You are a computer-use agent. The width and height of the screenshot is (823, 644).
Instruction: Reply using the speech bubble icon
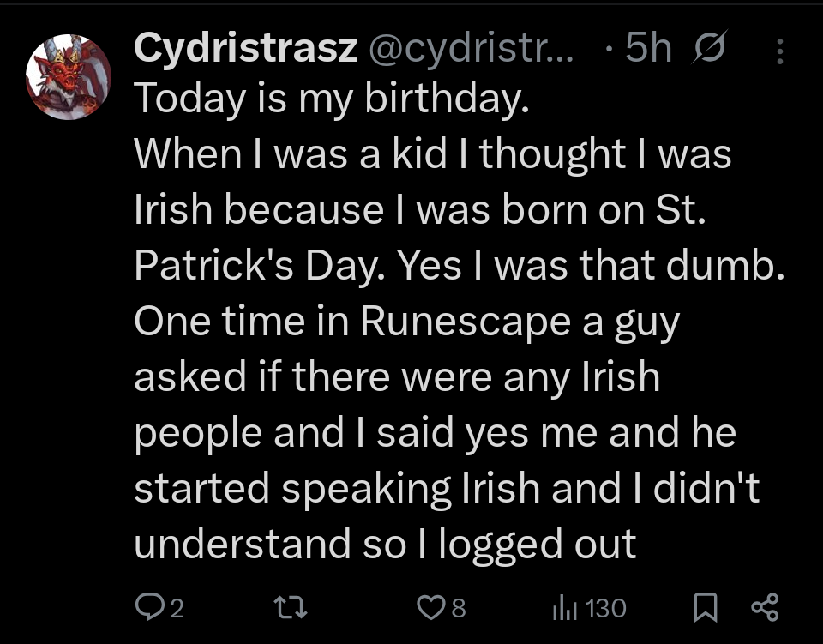[149, 608]
